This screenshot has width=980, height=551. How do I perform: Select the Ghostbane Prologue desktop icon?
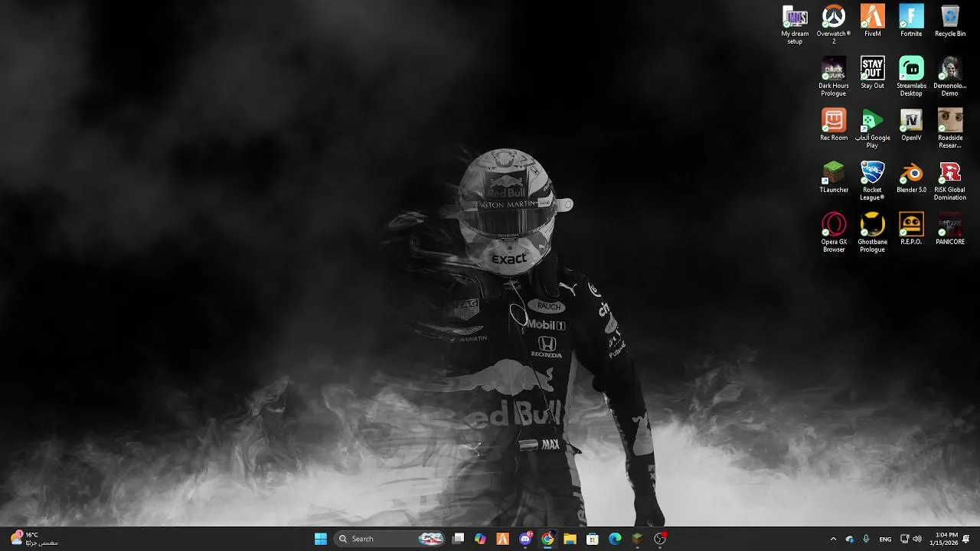(x=873, y=233)
